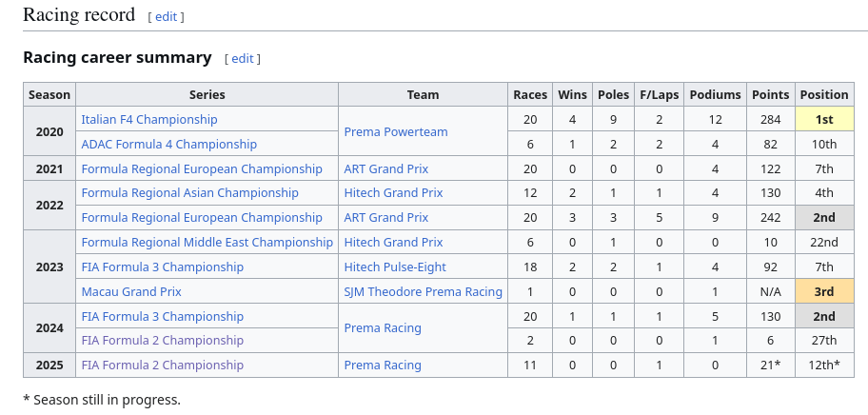Open Formula Regional Asian Championship link
Image resolution: width=868 pixels, height=415 pixels.
click(x=190, y=193)
